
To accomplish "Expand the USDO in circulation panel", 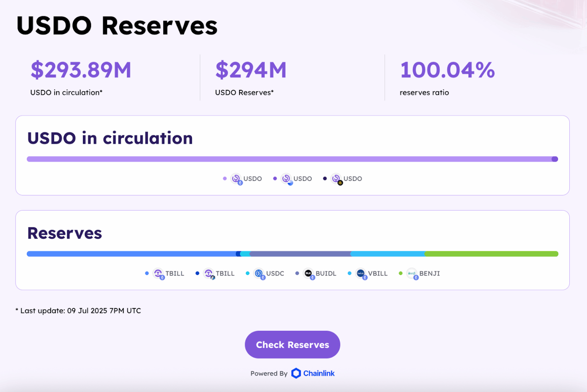I will pyautogui.click(x=110, y=138).
